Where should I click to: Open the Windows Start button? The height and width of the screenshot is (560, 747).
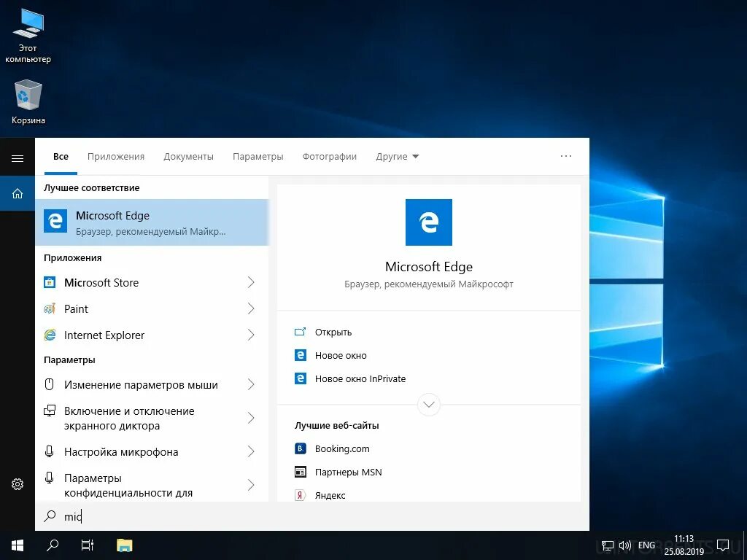click(x=18, y=545)
